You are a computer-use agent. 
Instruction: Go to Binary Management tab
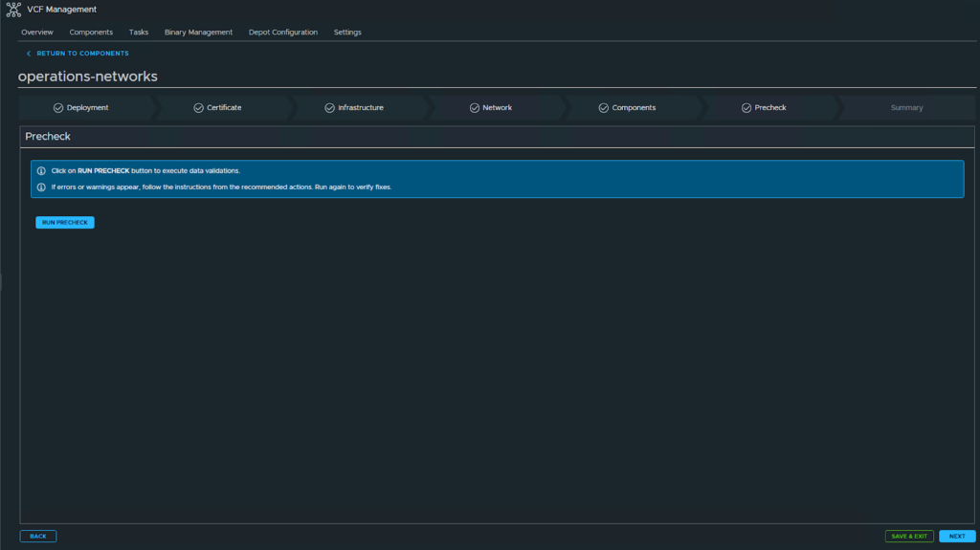pos(198,32)
